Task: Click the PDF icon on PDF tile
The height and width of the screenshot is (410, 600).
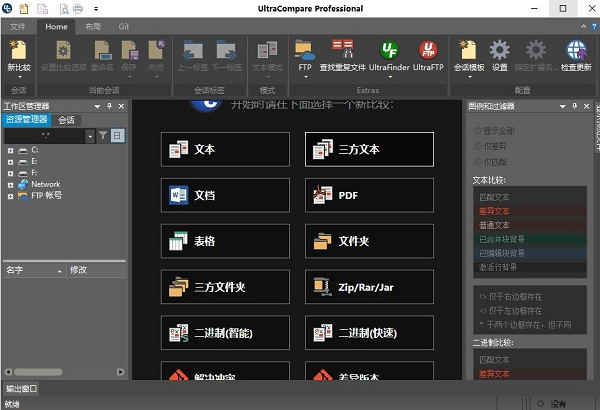Action: click(x=323, y=195)
